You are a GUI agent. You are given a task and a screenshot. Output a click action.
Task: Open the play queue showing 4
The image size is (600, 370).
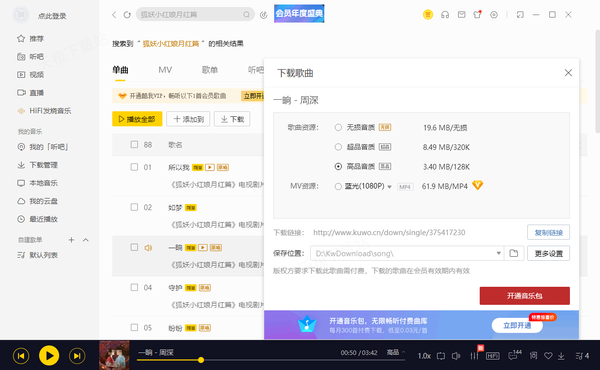pyautogui.click(x=582, y=356)
